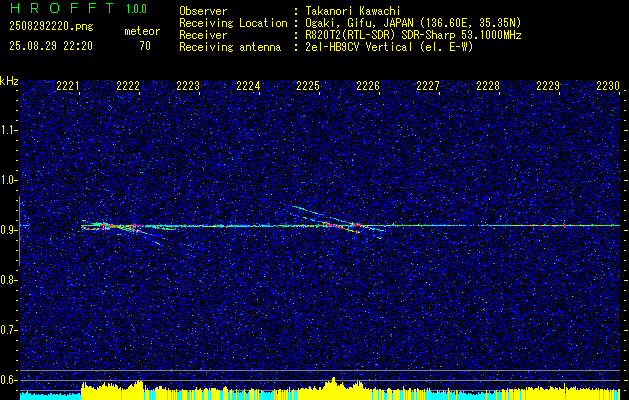629x400 pixels.
Task: Click time marker 2228
Action: [488, 85]
